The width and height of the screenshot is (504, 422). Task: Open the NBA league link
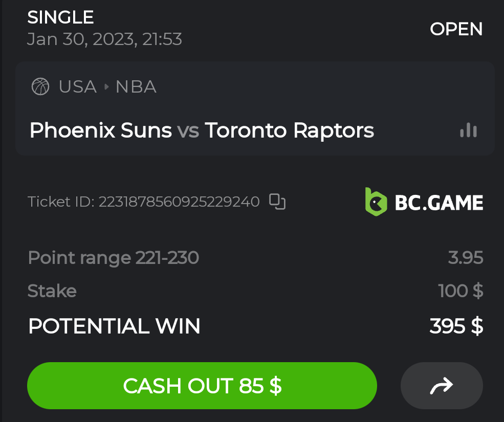click(x=136, y=86)
